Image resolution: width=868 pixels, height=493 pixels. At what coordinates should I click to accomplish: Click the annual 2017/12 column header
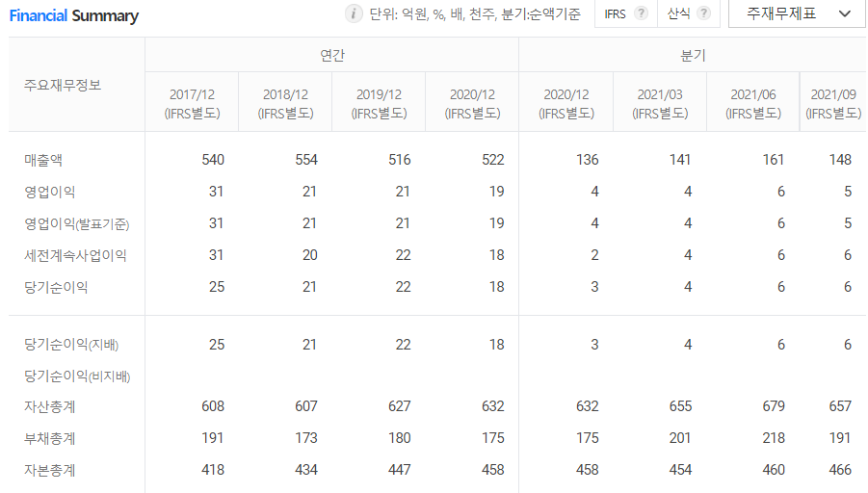point(192,103)
